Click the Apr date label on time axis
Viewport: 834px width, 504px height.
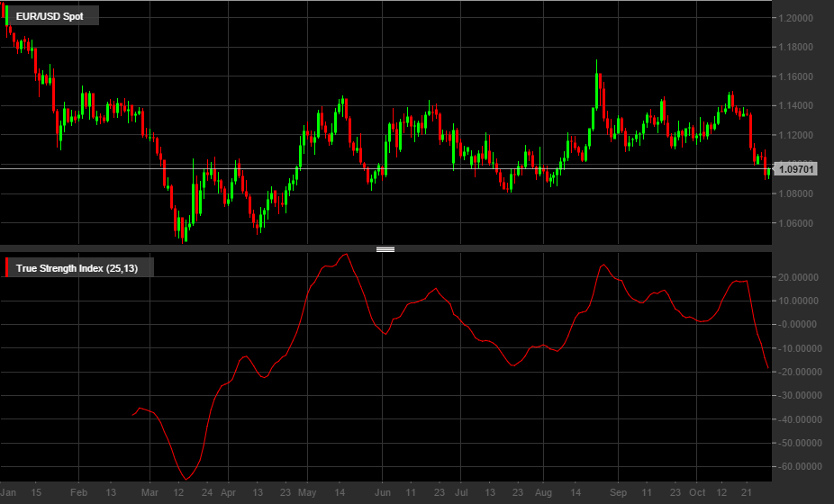pos(228,492)
